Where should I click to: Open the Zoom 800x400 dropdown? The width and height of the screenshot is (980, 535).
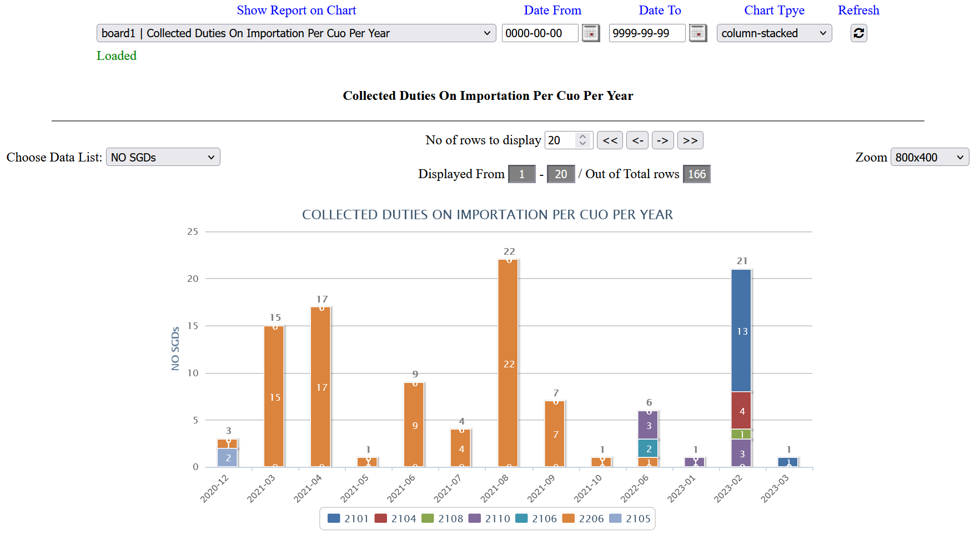point(929,158)
